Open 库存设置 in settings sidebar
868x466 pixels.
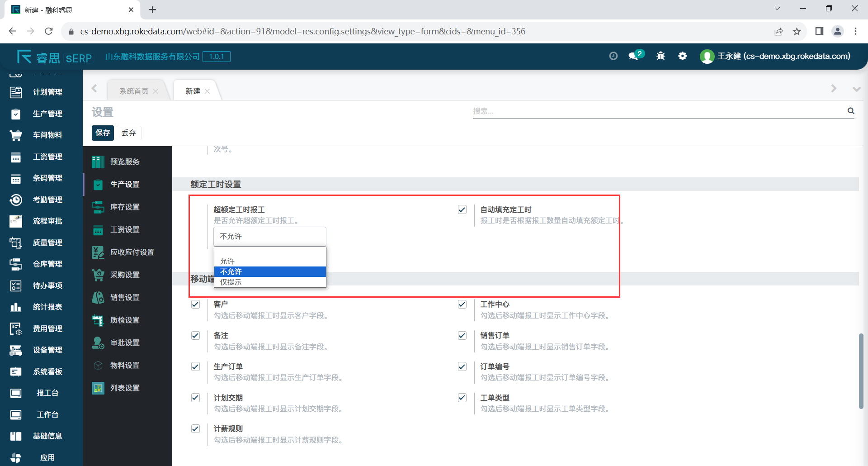pyautogui.click(x=125, y=207)
